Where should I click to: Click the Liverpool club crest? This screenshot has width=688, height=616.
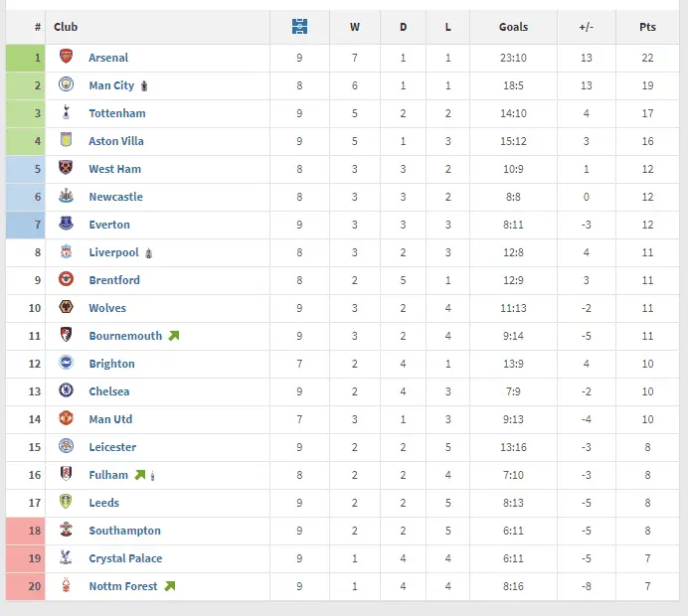point(66,252)
